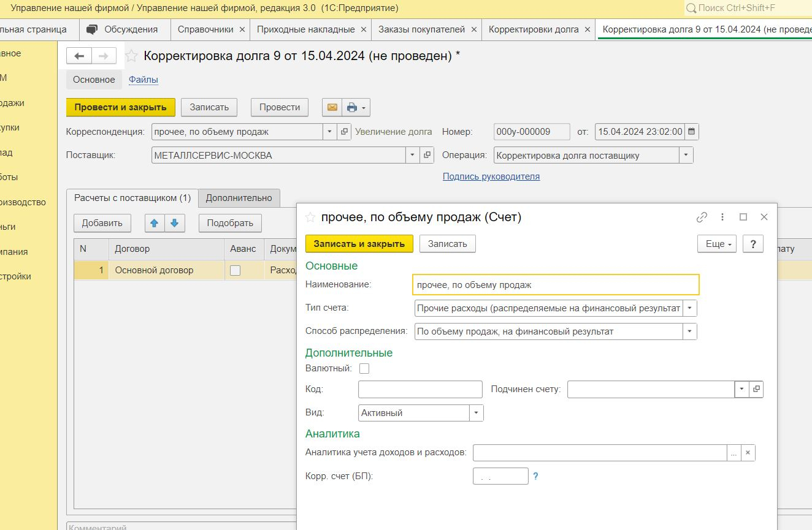The width and height of the screenshot is (812, 530).
Task: Click the back navigation arrow
Action: 79,56
